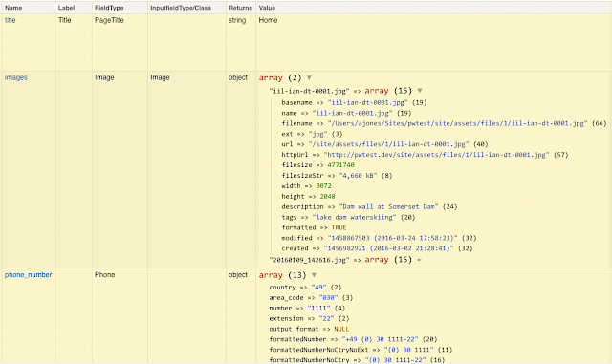612x364 pixels.
Task: Select the object returns cell for images
Action: pyautogui.click(x=238, y=77)
